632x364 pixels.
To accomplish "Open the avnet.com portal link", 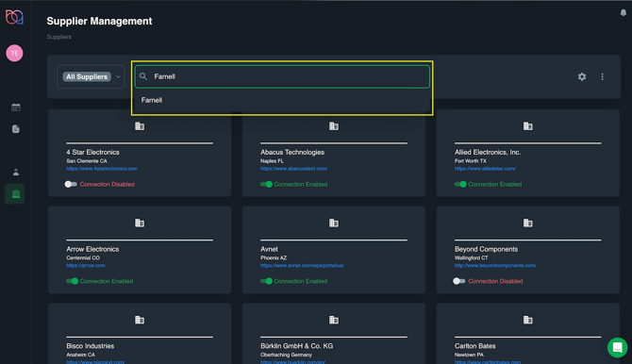I will click(x=302, y=265).
